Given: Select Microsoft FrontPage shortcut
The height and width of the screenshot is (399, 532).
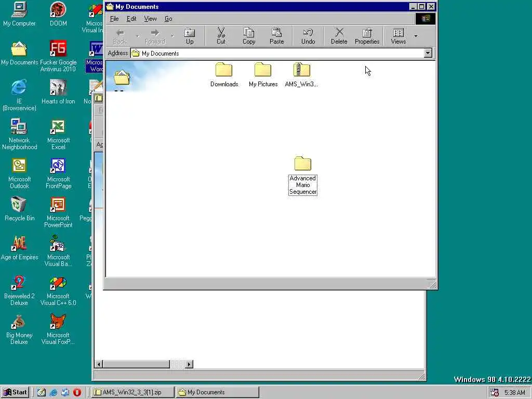Looking at the screenshot, I should coord(58,174).
